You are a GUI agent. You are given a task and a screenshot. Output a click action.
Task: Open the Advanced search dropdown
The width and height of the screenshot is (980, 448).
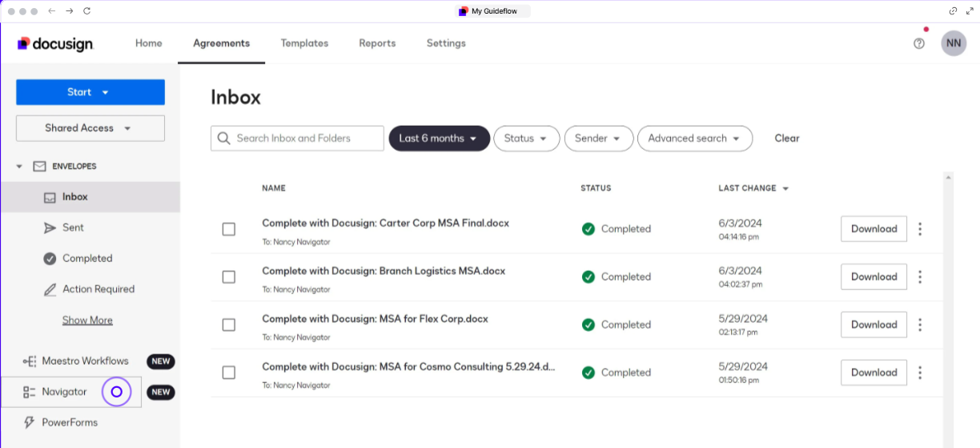[x=695, y=139]
